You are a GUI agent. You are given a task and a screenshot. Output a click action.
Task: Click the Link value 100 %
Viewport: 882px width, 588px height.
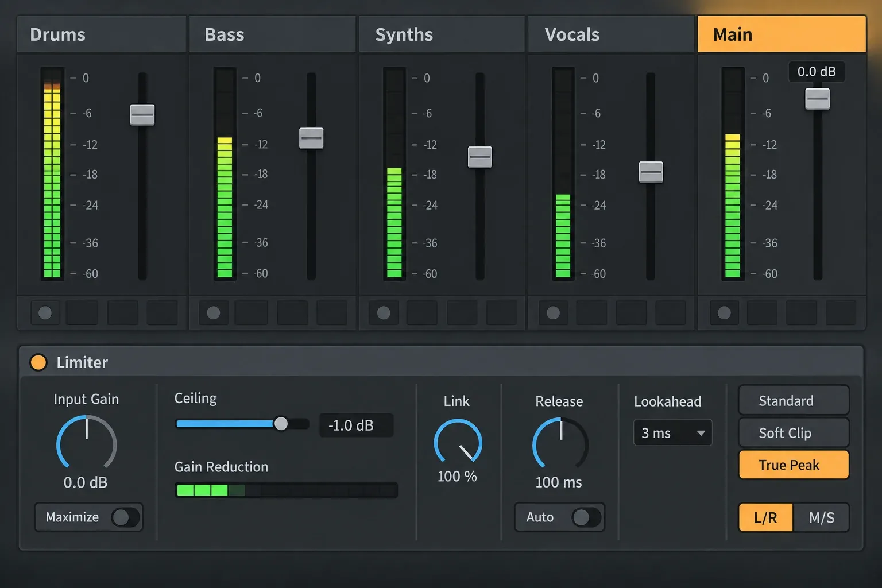point(457,477)
